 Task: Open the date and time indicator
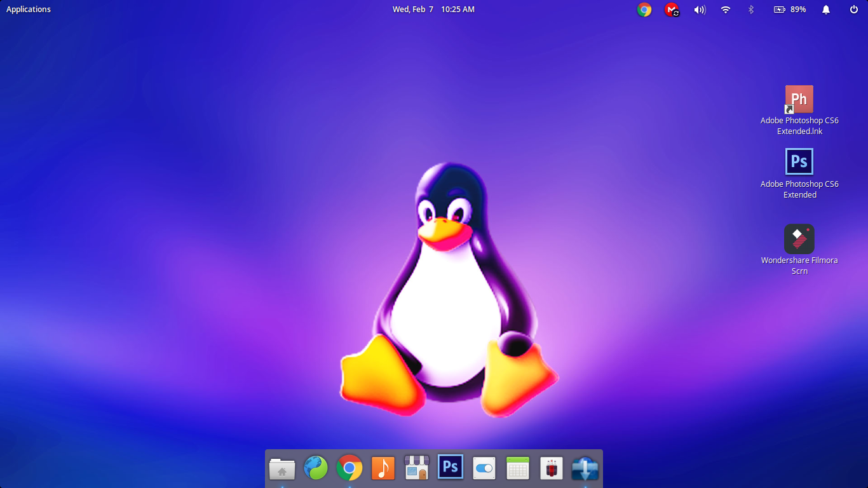click(433, 10)
